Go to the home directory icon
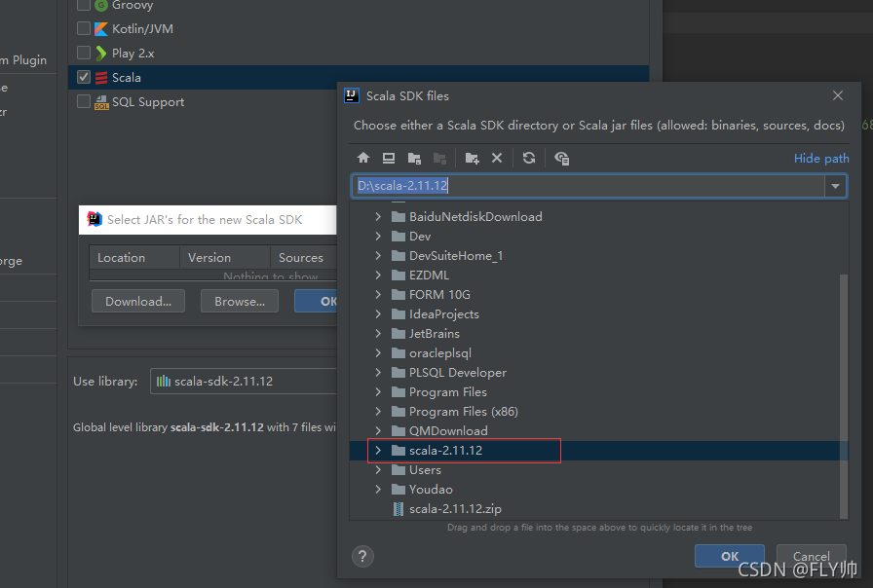Viewport: 873px width, 588px height. tap(363, 158)
